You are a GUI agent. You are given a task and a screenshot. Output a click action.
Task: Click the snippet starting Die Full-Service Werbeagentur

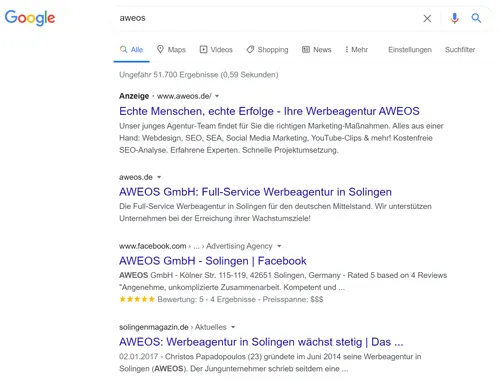point(275,212)
